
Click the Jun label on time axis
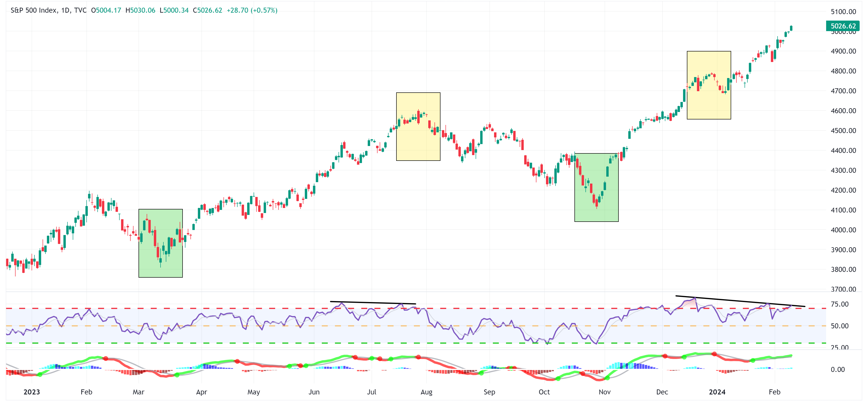[314, 392]
